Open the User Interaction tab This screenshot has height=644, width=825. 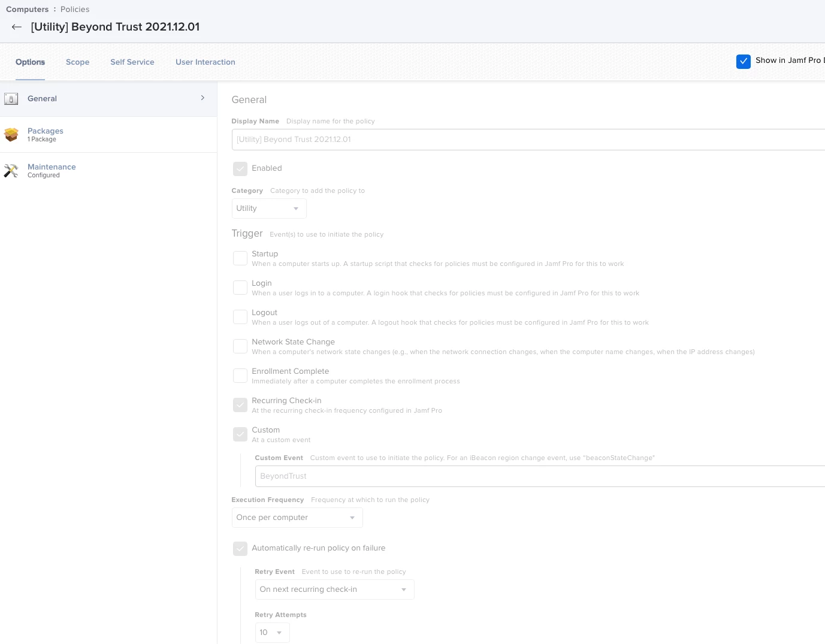tap(206, 62)
